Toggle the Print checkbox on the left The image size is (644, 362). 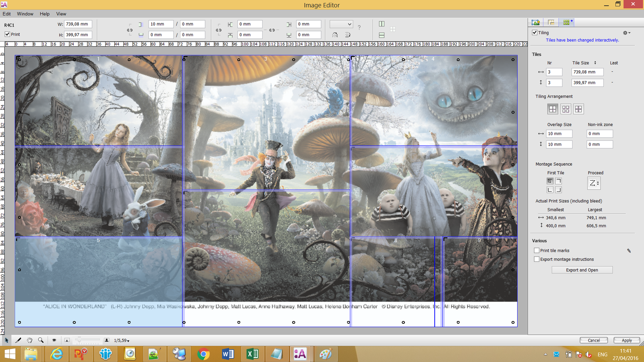click(x=7, y=34)
